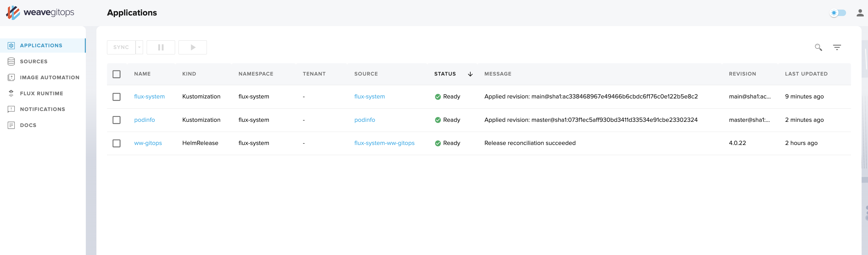Click the Sync button
Viewport: 868px width, 255px height.
(121, 47)
